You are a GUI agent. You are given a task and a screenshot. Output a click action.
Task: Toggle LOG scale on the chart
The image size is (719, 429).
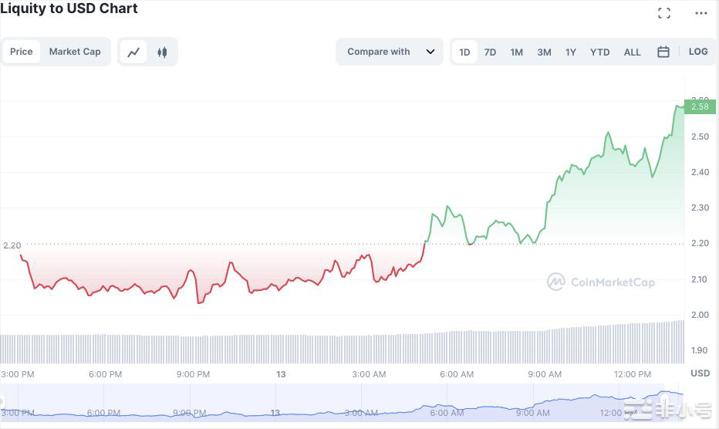[x=698, y=52]
